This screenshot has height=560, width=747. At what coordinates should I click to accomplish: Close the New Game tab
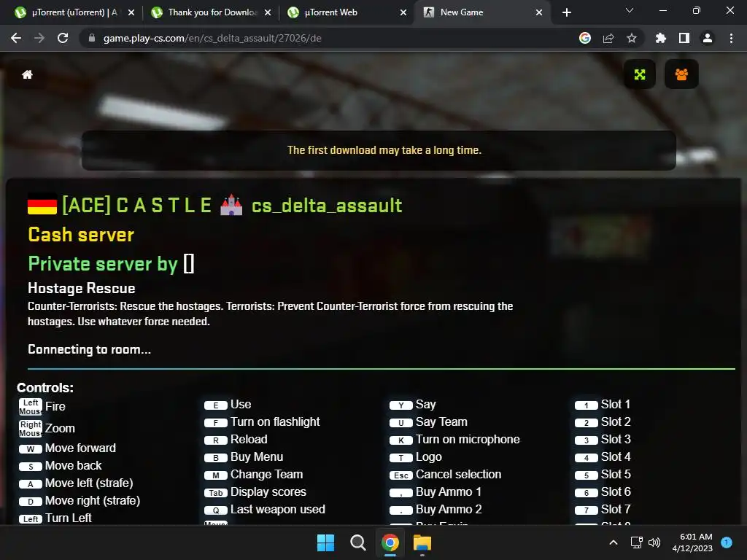(x=539, y=12)
